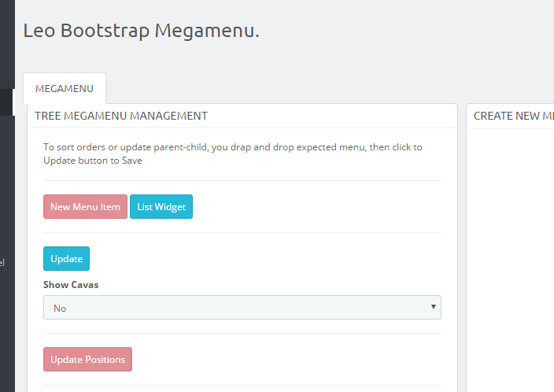Open the List Widget button
Image resolution: width=554 pixels, height=392 pixels.
161,207
